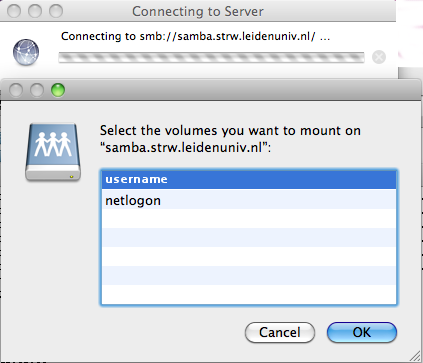
Task: Stop the connection with the progress cancel icon
Action: tap(379, 57)
